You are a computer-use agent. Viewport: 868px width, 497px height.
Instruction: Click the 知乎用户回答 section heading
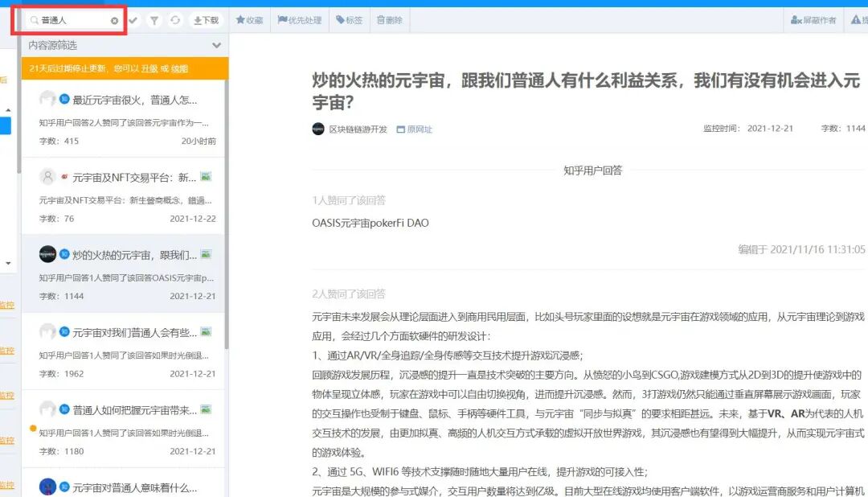click(x=592, y=170)
